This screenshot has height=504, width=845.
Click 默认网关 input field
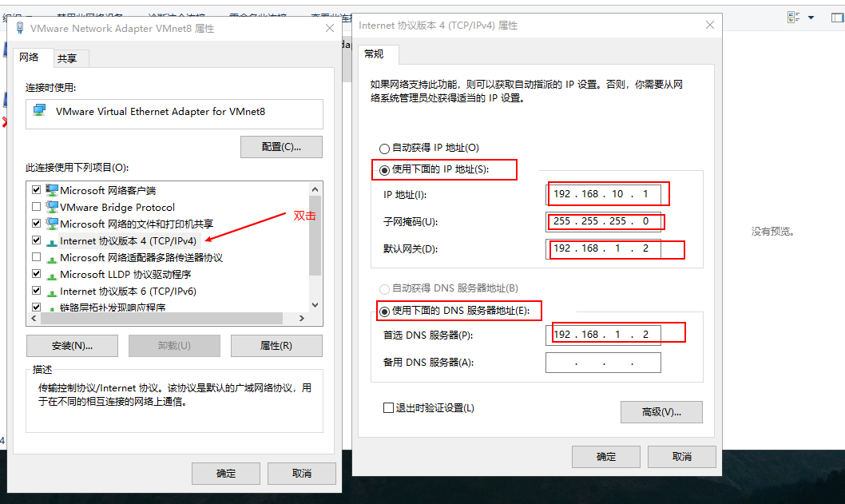click(x=603, y=248)
